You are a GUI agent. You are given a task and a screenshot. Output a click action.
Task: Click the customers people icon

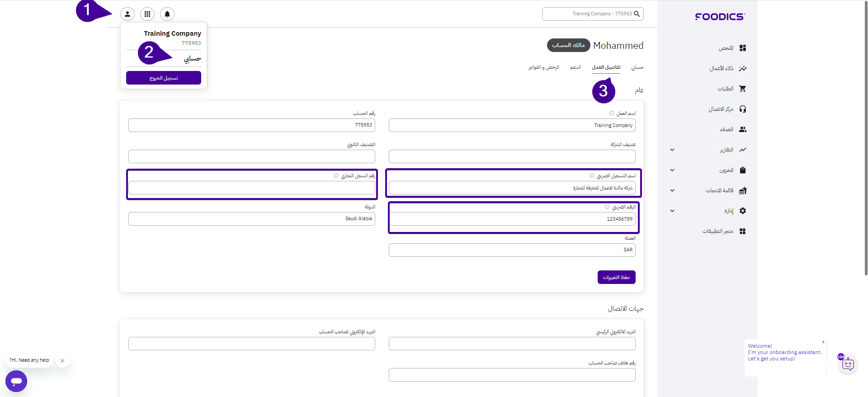pos(742,129)
